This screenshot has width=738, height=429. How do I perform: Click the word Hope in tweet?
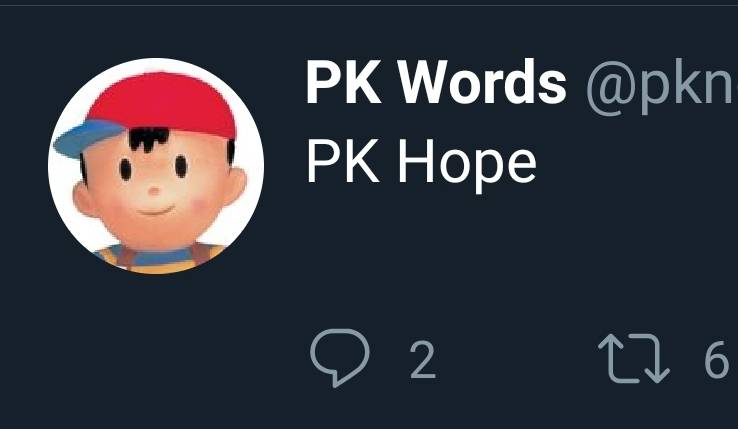click(x=467, y=165)
